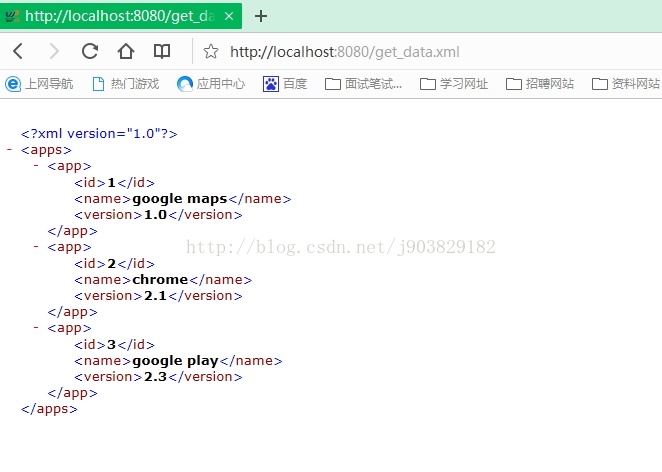Open the 资料网站 bookmarks folder
This screenshot has height=472, width=662.
click(x=626, y=84)
